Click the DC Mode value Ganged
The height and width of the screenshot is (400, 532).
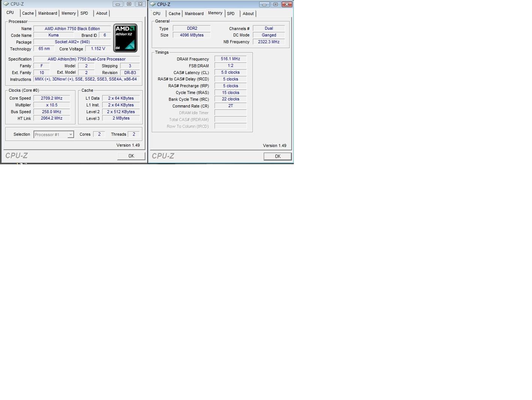(x=269, y=35)
